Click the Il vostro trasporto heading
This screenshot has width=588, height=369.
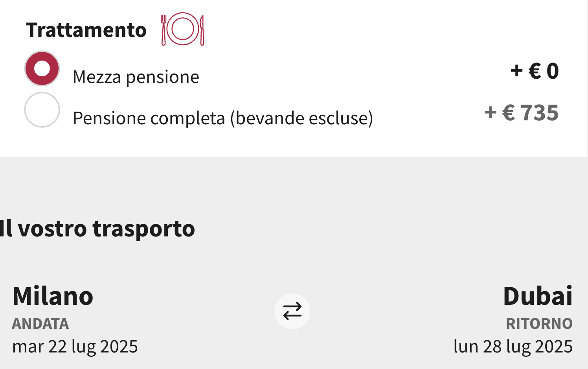click(x=97, y=229)
